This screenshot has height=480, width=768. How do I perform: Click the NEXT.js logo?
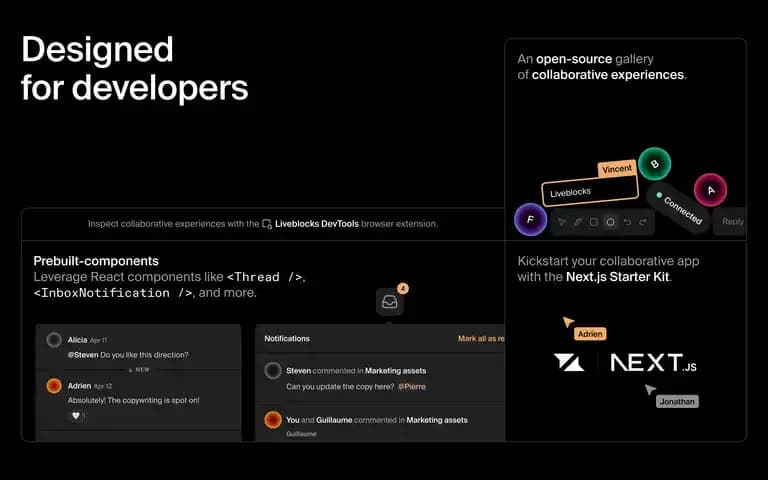coord(653,363)
